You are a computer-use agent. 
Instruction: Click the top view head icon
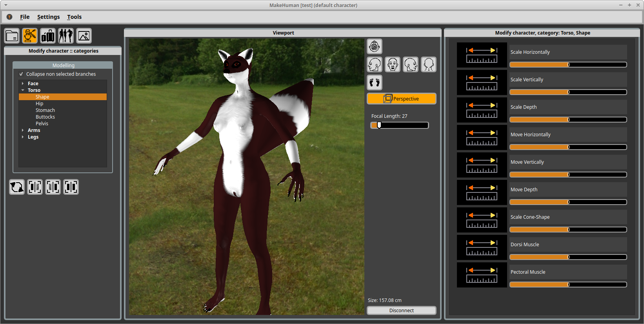pos(375,47)
